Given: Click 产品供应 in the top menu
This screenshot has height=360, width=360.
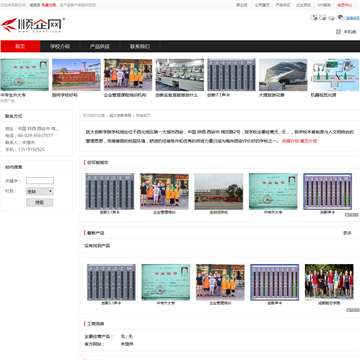Looking at the screenshot, I should [283, 5].
